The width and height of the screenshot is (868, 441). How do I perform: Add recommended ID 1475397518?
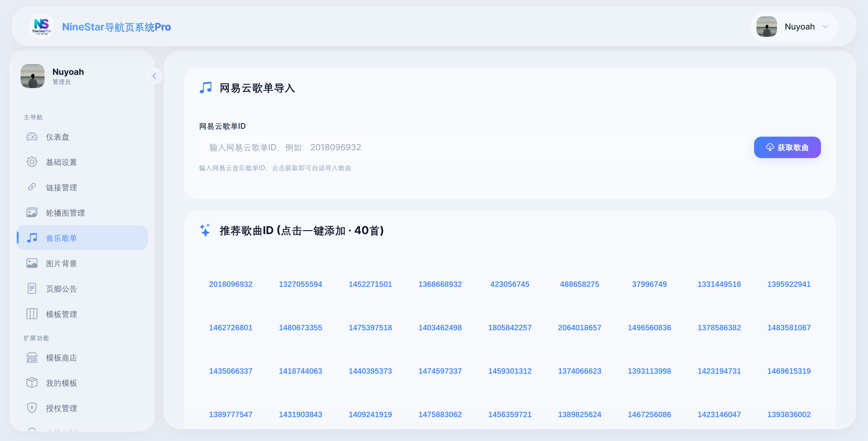[x=370, y=328]
